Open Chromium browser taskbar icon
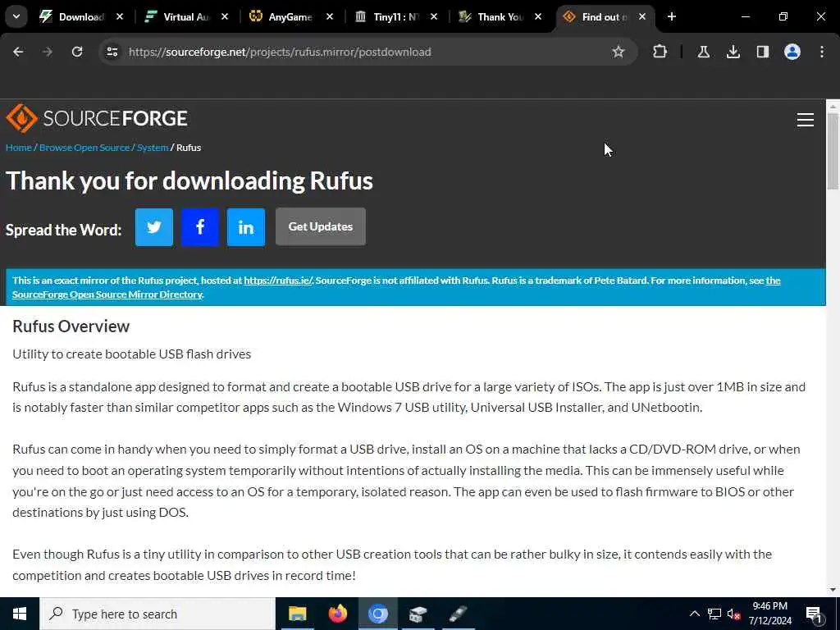Viewport: 840px width, 630px height. [377, 614]
